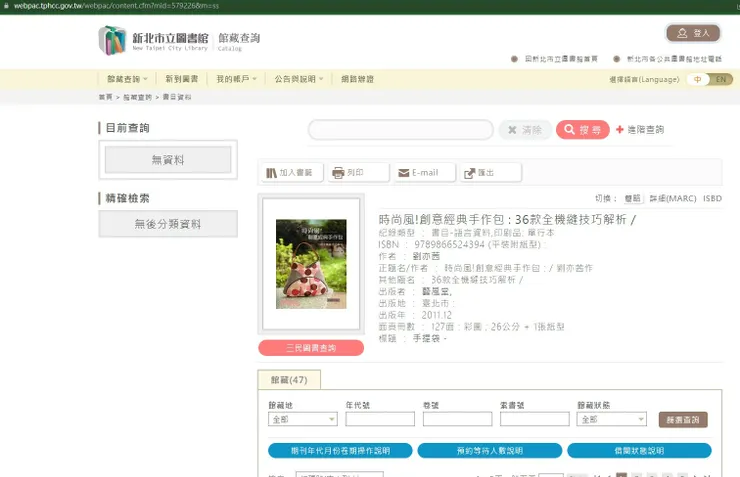740x477 pixels.
Task: Focus the main search text box
Action: 401,130
